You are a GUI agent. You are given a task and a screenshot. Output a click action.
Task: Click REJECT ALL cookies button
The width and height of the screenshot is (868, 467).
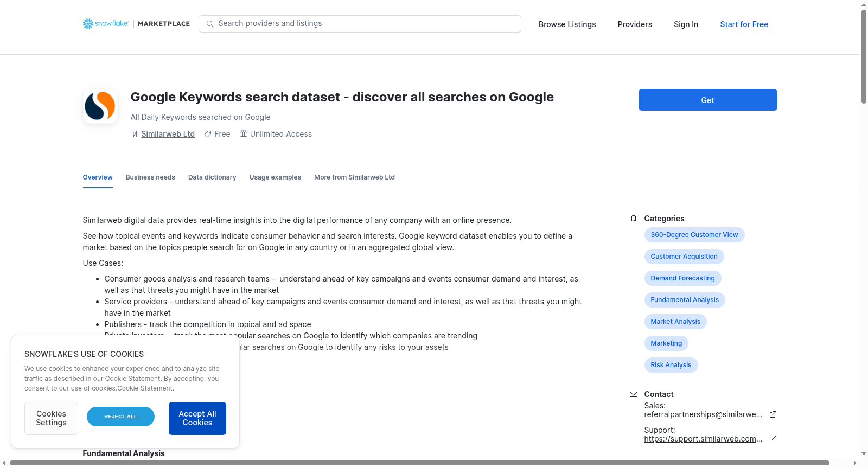pos(120,417)
